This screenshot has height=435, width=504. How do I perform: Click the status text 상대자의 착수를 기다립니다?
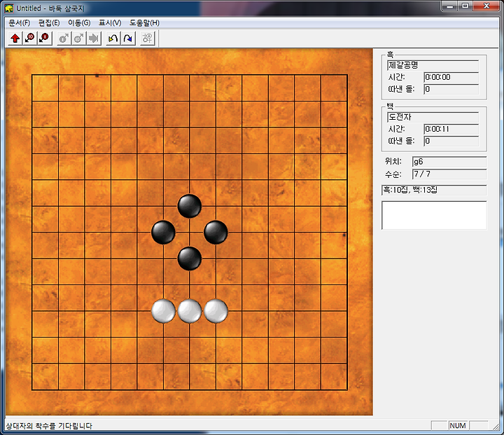(49, 426)
